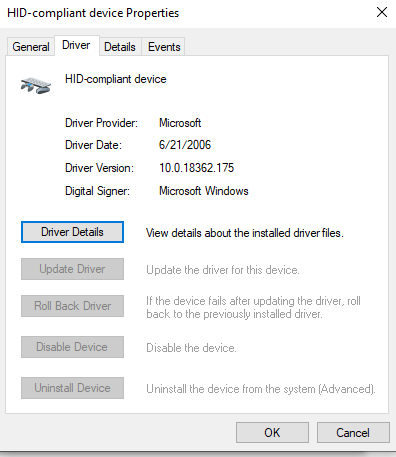The width and height of the screenshot is (396, 457).
Task: Click the greyed-out Update Driver button
Action: pyautogui.click(x=72, y=269)
